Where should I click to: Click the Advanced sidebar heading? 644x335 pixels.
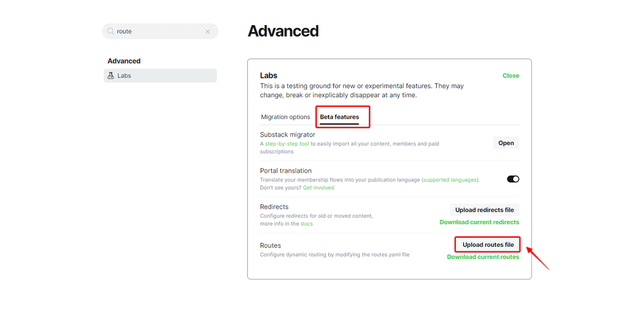coord(124,61)
